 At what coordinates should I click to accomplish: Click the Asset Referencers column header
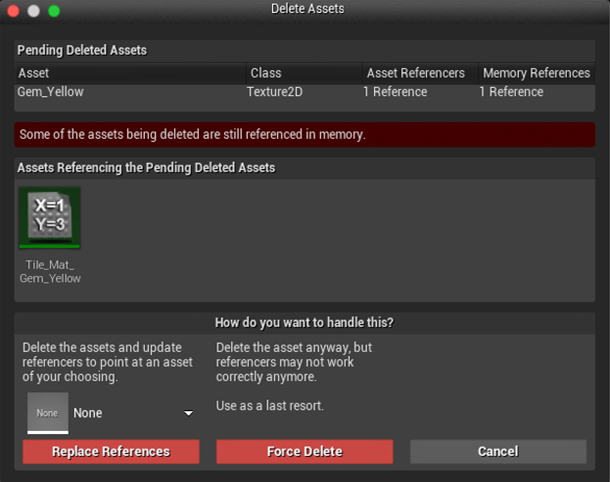420,73
